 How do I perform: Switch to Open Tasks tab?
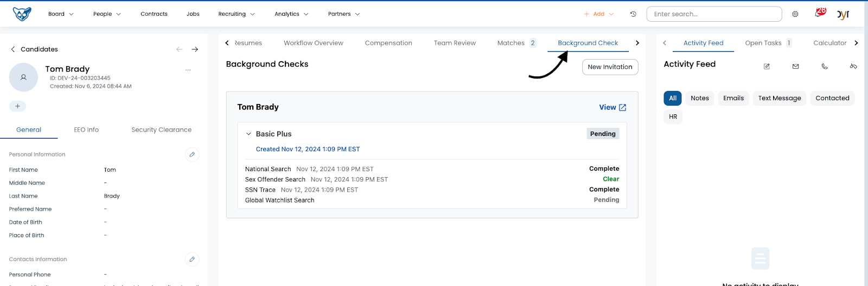[x=768, y=43]
